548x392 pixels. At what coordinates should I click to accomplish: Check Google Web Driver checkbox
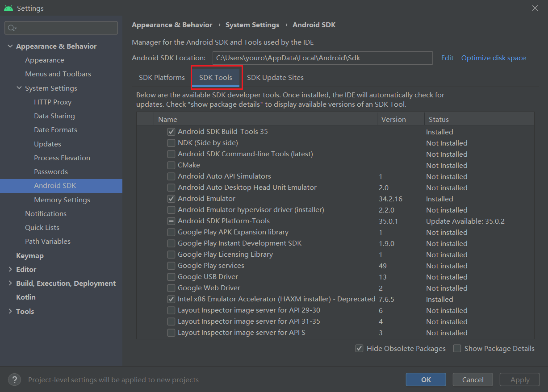(x=171, y=288)
